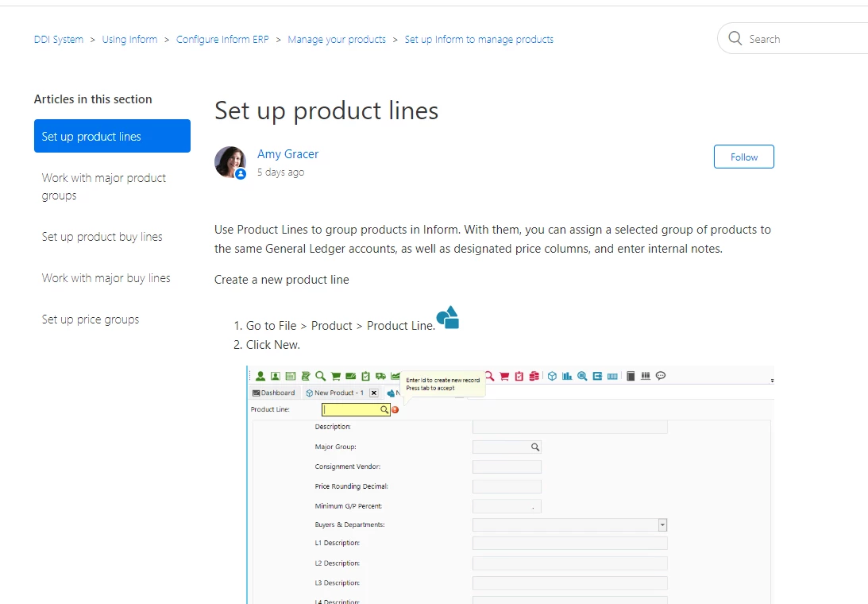Click the L2 Description field

click(570, 563)
